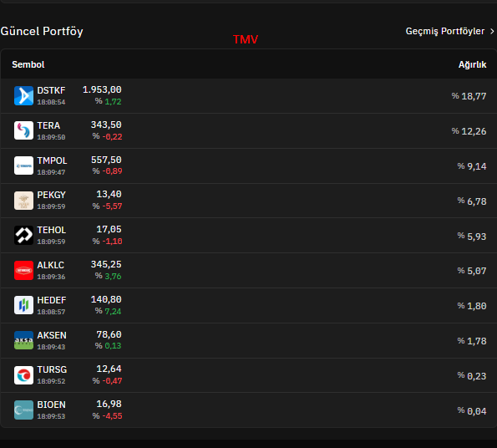Click the HEDEF company logo icon
This screenshot has height=448, width=497.
pos(23,305)
